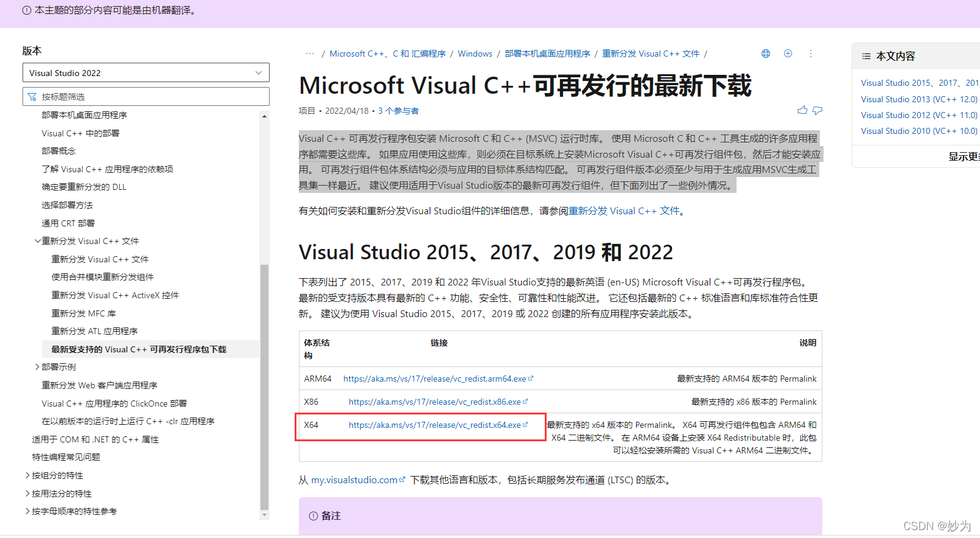Click the external link icon after vc_redist.arm64.exe
The height and width of the screenshot is (538, 980).
531,379
